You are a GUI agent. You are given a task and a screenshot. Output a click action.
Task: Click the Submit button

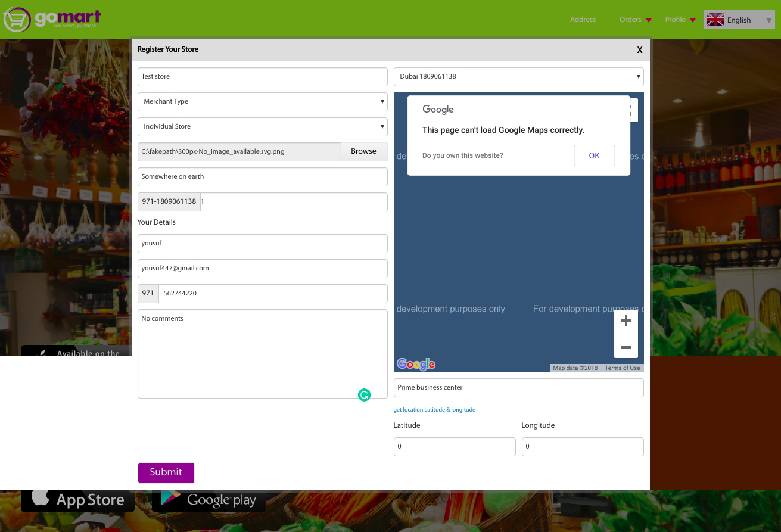(166, 472)
